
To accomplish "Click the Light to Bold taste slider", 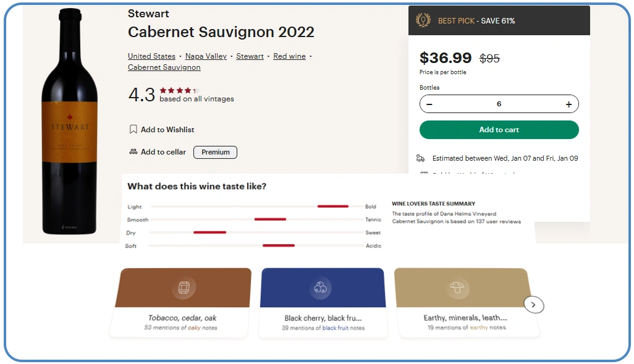I will click(257, 206).
